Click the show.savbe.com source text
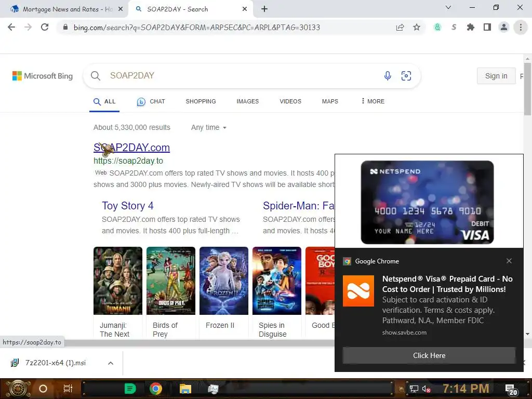 pyautogui.click(x=404, y=332)
